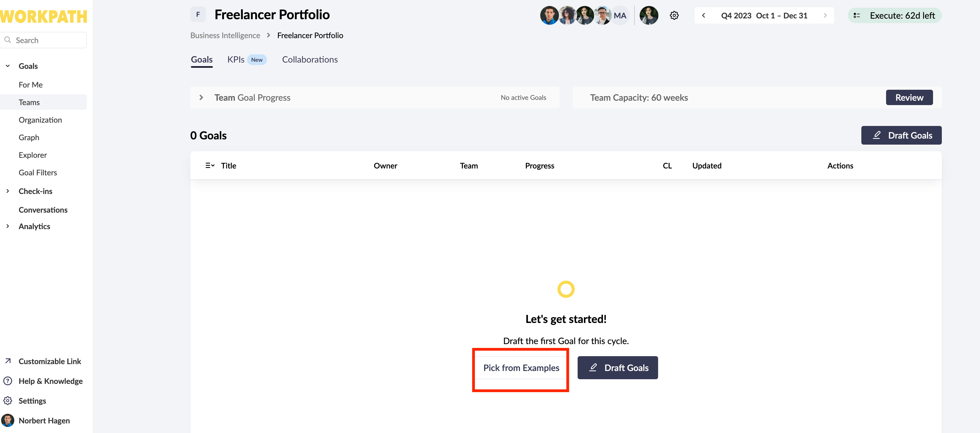
Task: Click the Progress column header
Action: pos(539,165)
